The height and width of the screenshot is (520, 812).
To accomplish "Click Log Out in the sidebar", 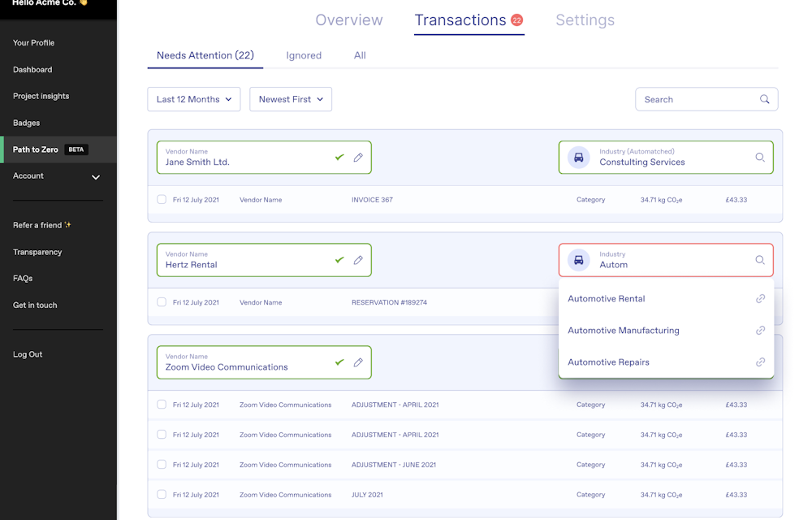I will click(x=28, y=354).
